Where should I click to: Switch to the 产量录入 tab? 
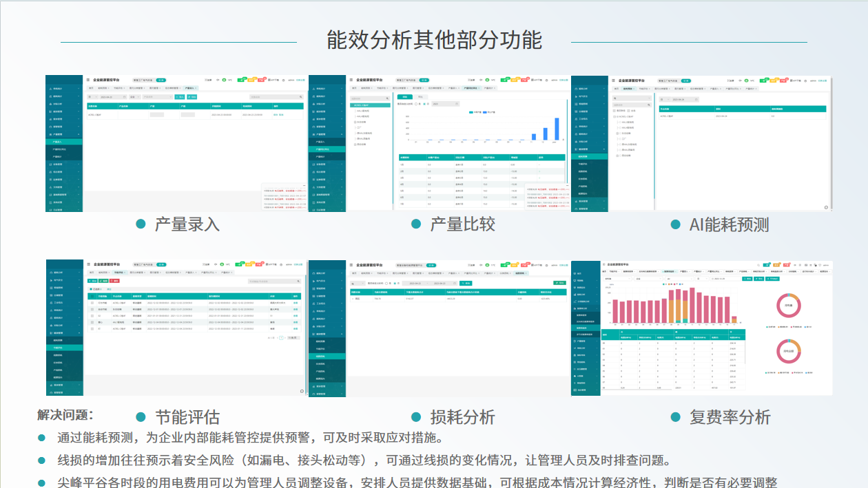point(190,88)
